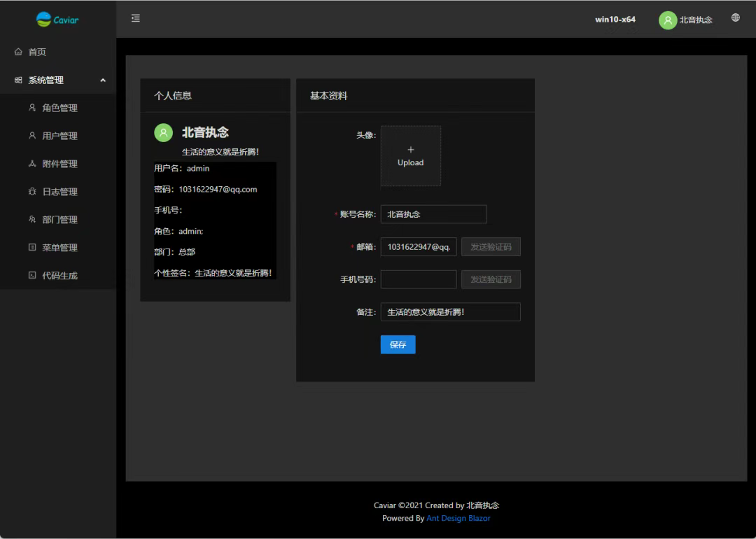Click the person icon next to 角色管理
This screenshot has width=756, height=539.
point(32,108)
